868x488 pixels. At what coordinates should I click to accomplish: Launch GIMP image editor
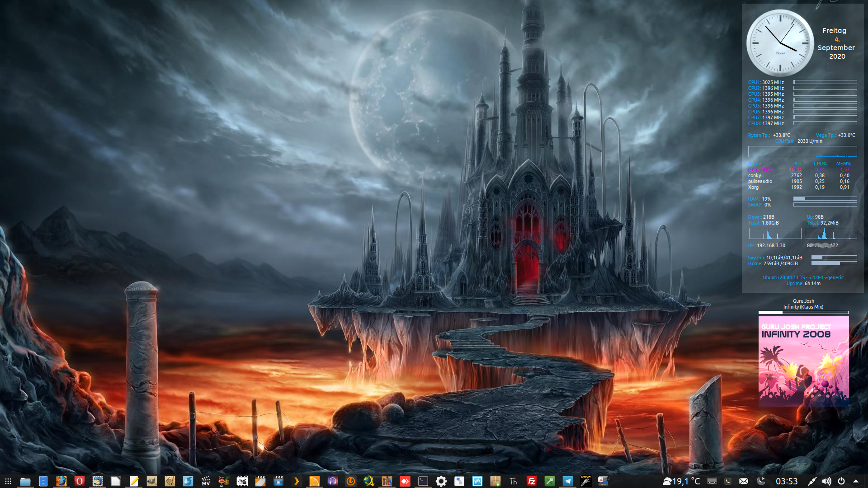coord(151,481)
